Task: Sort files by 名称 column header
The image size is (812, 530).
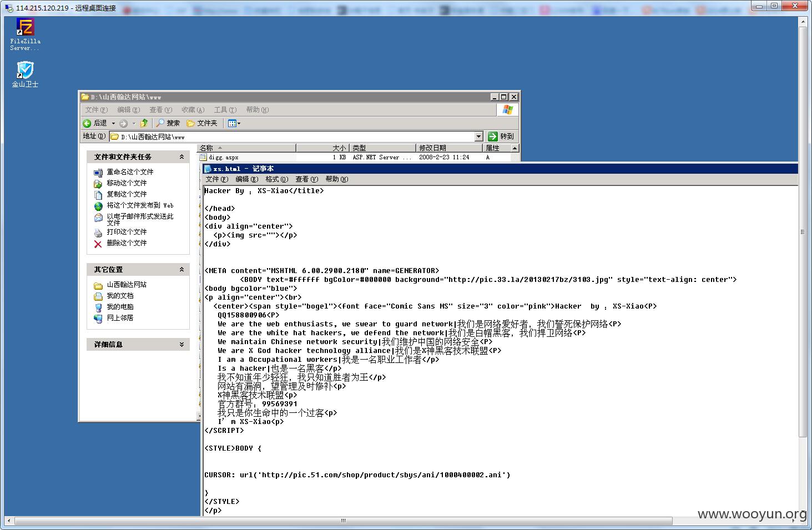Action: (247, 148)
